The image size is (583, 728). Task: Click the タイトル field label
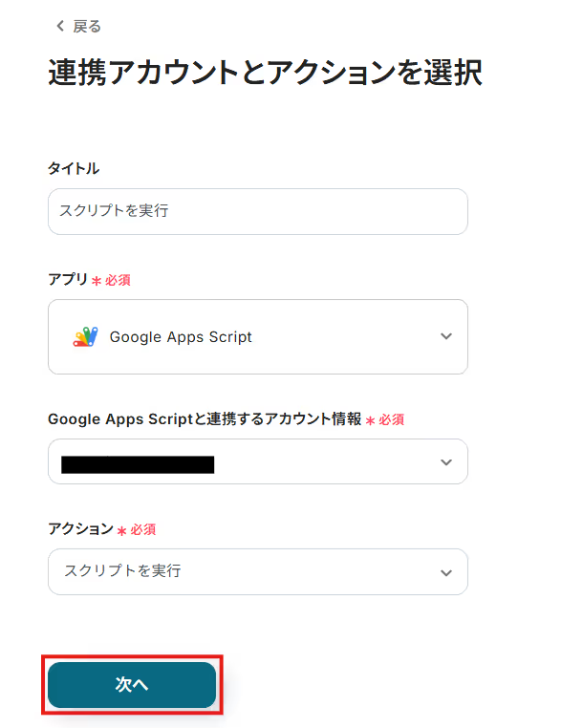pyautogui.click(x=74, y=169)
